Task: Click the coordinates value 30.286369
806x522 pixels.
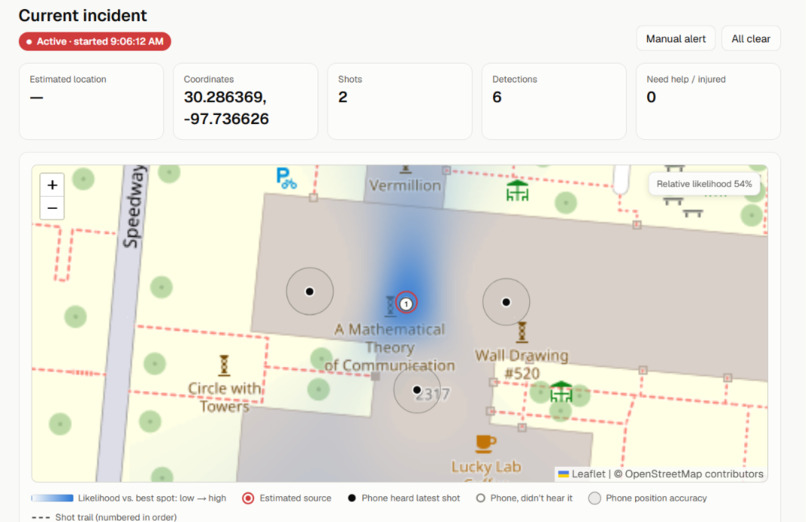Action: pyautogui.click(x=225, y=97)
